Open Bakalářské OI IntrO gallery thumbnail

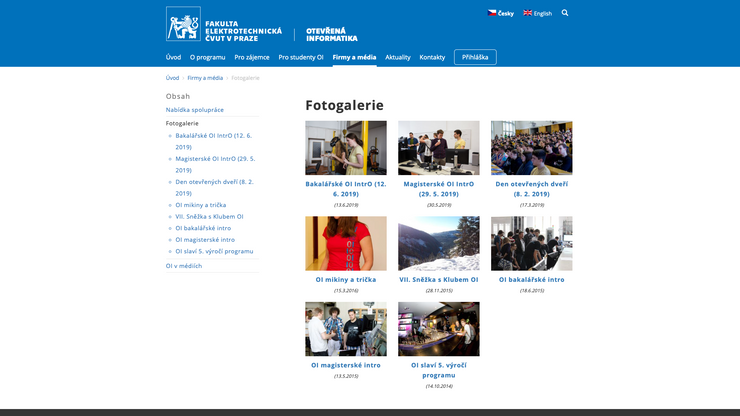[x=346, y=148]
